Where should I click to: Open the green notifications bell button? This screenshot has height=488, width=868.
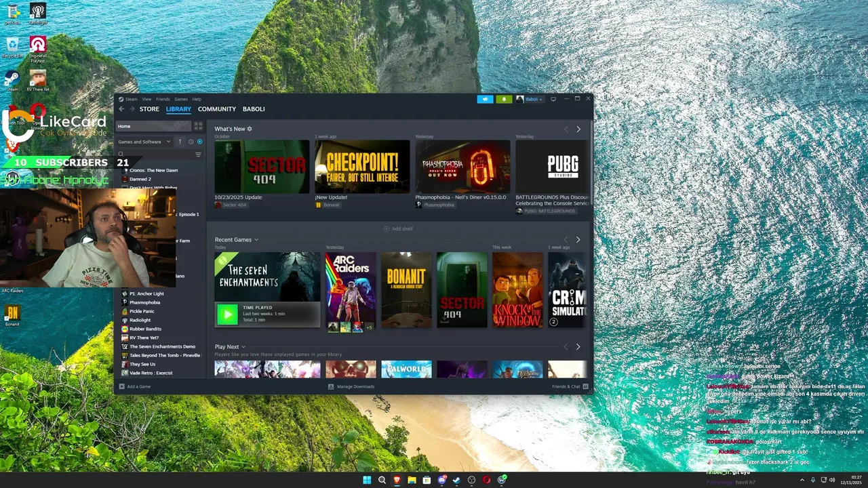504,99
